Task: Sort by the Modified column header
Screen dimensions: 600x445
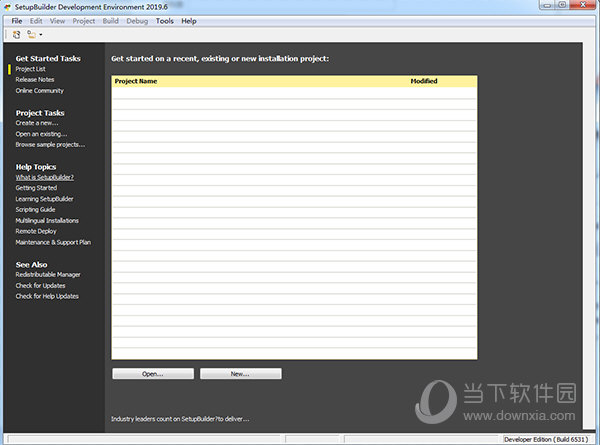Action: pyautogui.click(x=424, y=81)
